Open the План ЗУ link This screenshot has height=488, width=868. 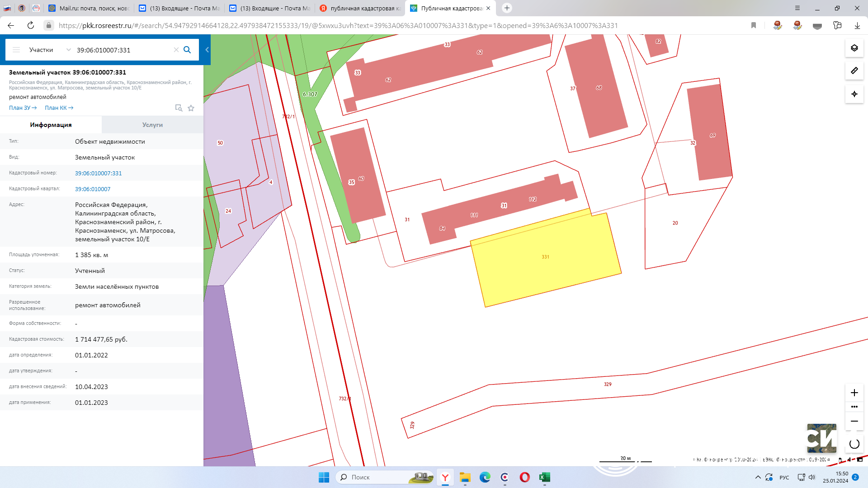coord(23,108)
